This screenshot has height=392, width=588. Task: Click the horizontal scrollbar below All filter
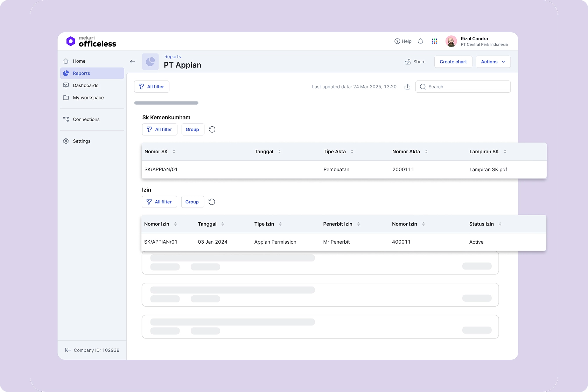coord(166,103)
